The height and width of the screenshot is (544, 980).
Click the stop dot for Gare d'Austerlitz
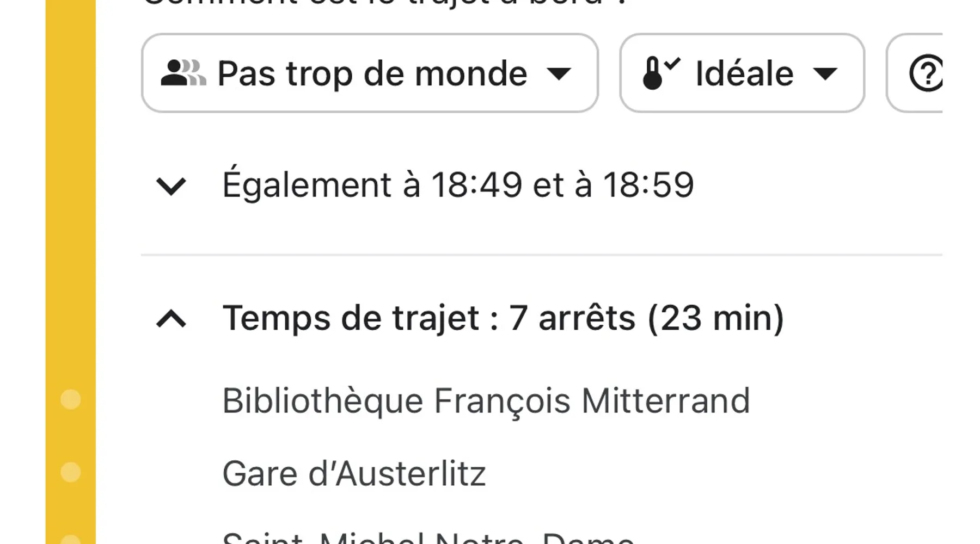pos(70,472)
